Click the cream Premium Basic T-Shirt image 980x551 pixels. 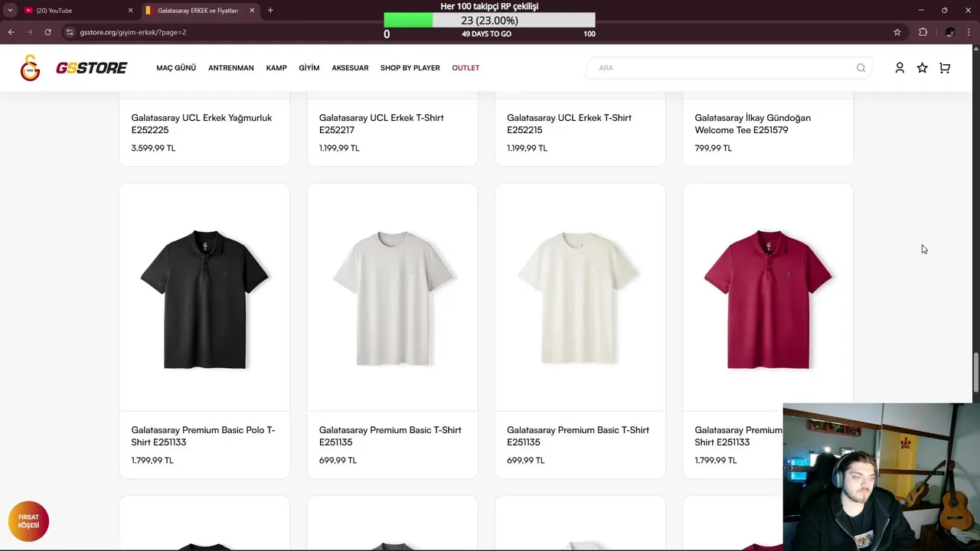point(580,298)
